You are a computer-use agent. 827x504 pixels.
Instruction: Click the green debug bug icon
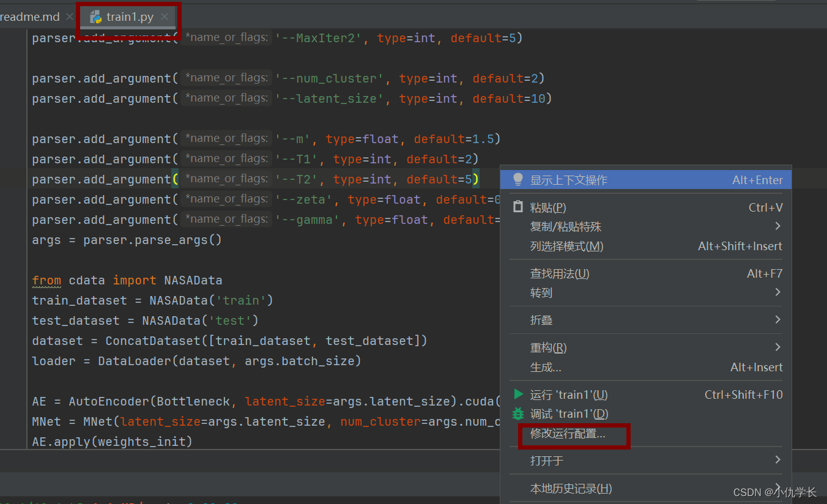(x=518, y=413)
